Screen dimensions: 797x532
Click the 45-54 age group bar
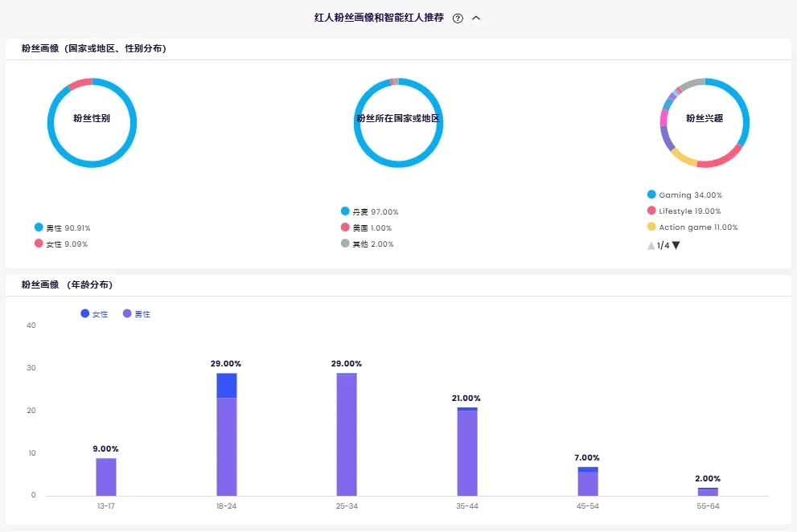pos(588,481)
